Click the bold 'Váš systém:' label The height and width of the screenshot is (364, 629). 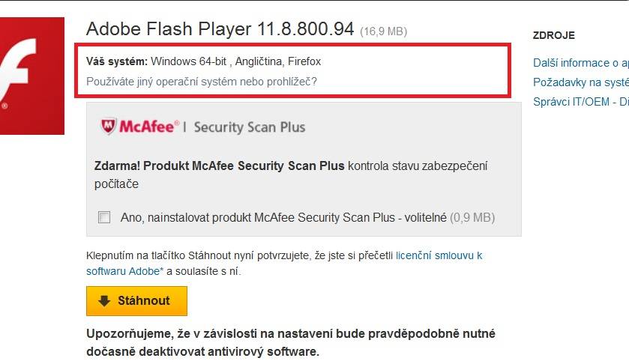click(117, 61)
